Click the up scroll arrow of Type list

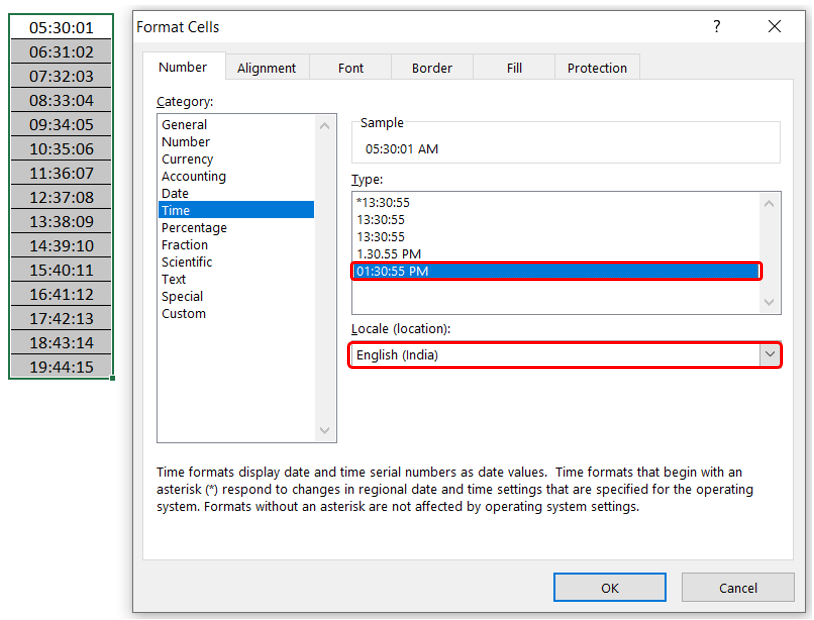point(769,202)
